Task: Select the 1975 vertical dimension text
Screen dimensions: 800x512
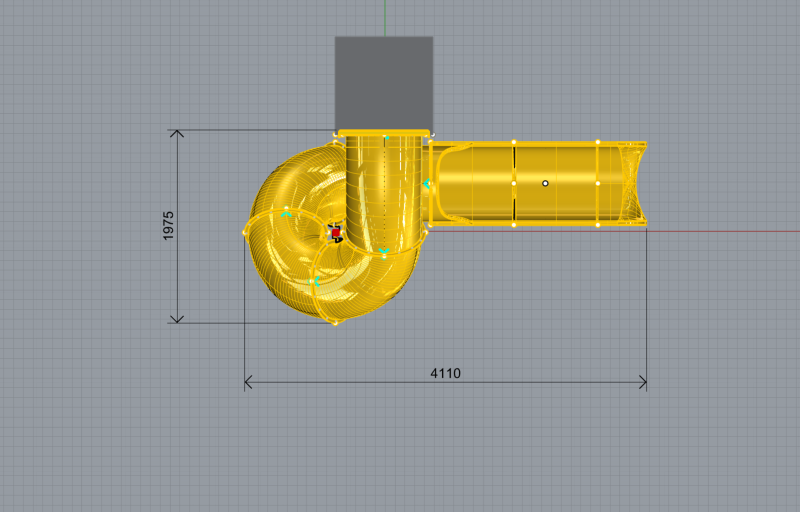Action: [x=169, y=225]
